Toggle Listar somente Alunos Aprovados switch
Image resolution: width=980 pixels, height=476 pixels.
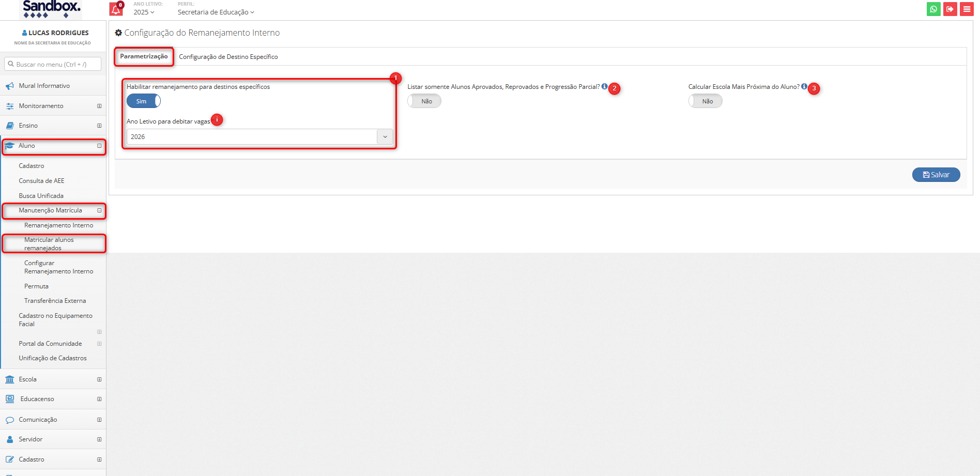click(x=424, y=101)
